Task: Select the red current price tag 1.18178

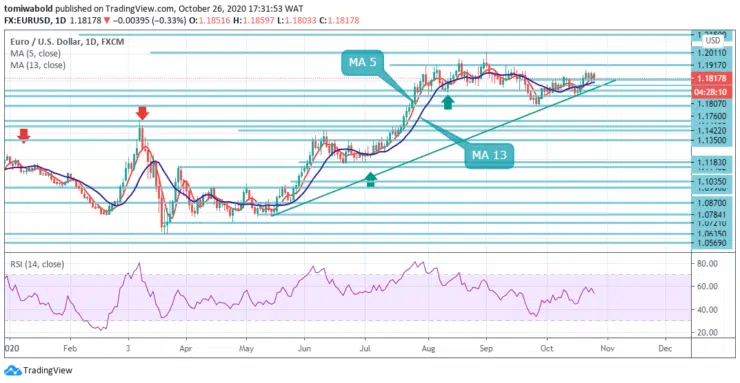Action: pos(711,78)
